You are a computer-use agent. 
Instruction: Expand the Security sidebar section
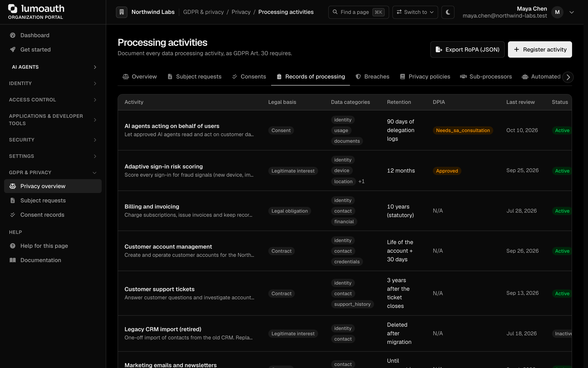point(53,140)
